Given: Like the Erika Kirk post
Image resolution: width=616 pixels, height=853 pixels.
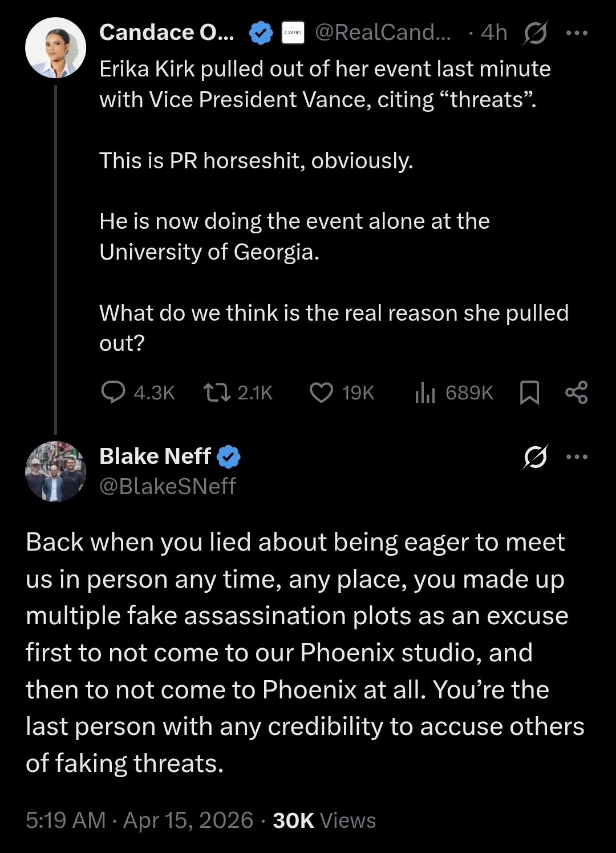Looking at the screenshot, I should pos(321,393).
